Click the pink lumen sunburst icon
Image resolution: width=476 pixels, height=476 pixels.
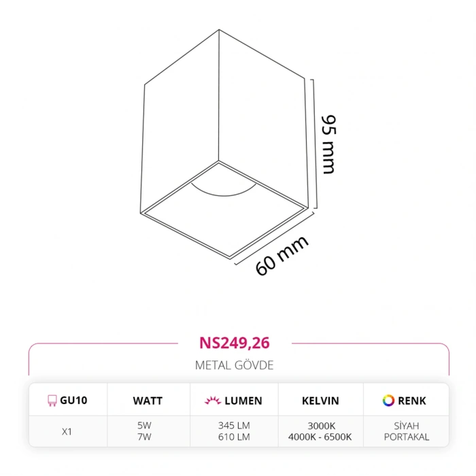point(211,401)
